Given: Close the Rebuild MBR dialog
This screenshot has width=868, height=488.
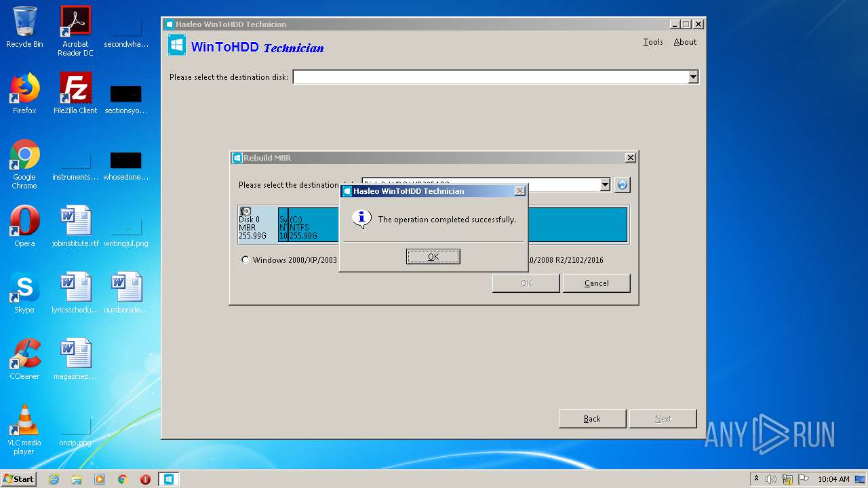Looking at the screenshot, I should point(631,157).
